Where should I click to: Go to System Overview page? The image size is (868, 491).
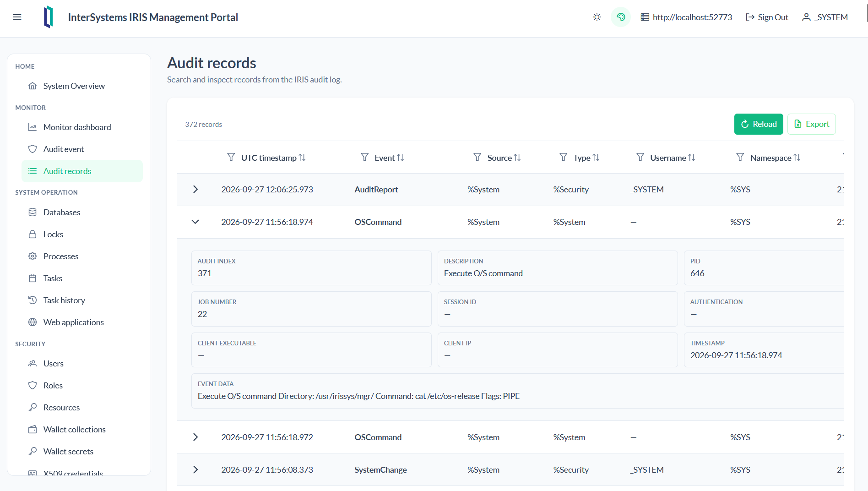coord(82,86)
